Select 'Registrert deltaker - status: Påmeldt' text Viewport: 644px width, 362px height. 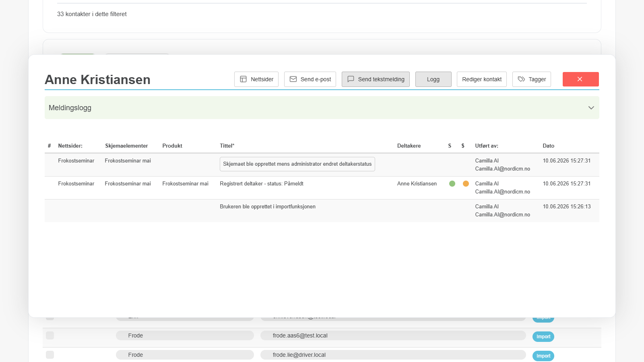click(x=262, y=184)
